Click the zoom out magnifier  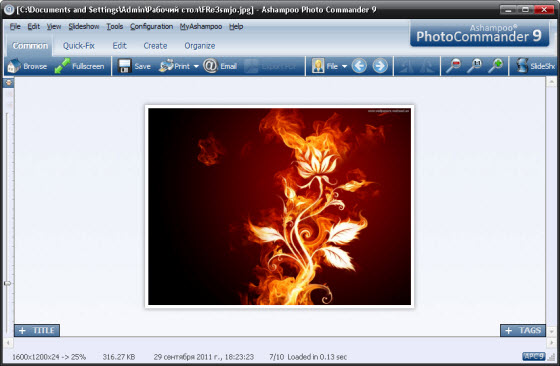(x=454, y=66)
